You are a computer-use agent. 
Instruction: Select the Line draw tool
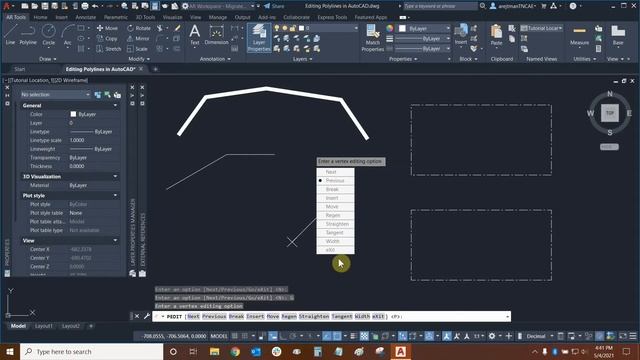[x=10, y=34]
